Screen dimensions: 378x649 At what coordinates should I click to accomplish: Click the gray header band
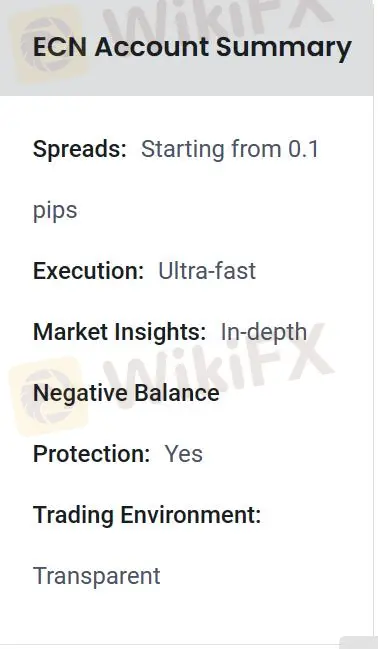[x=186, y=48]
